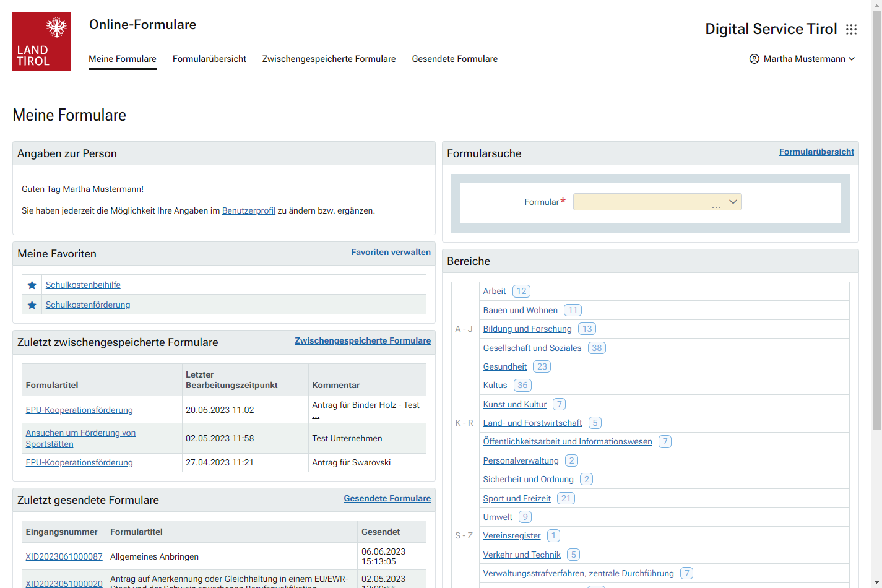Click the count badge 21 next to Sport und Freizeit
Screen dimensions: 882x588
pyautogui.click(x=566, y=498)
